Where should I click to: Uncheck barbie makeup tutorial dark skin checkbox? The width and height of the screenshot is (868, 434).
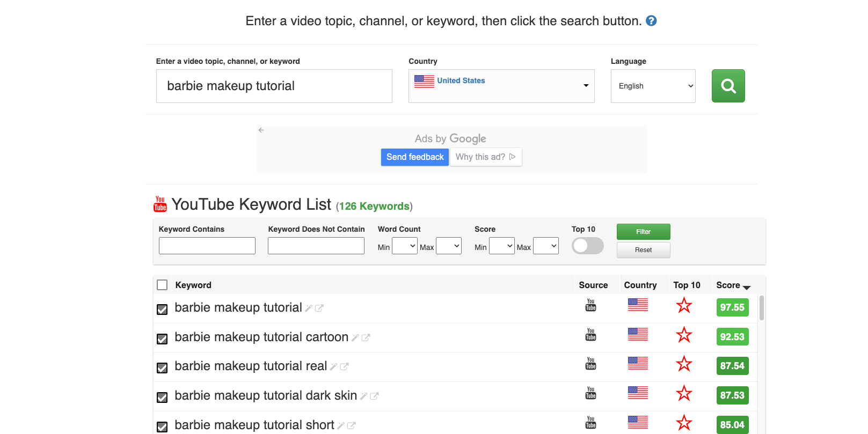click(x=162, y=398)
